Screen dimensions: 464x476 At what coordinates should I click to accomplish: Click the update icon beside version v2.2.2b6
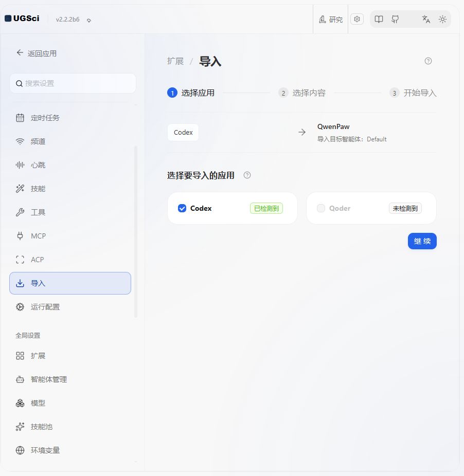click(x=89, y=20)
